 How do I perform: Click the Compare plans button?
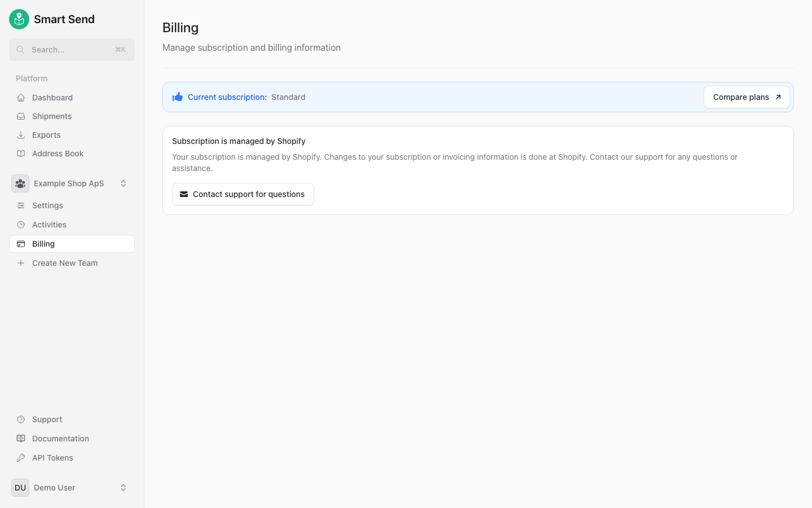pyautogui.click(x=747, y=97)
